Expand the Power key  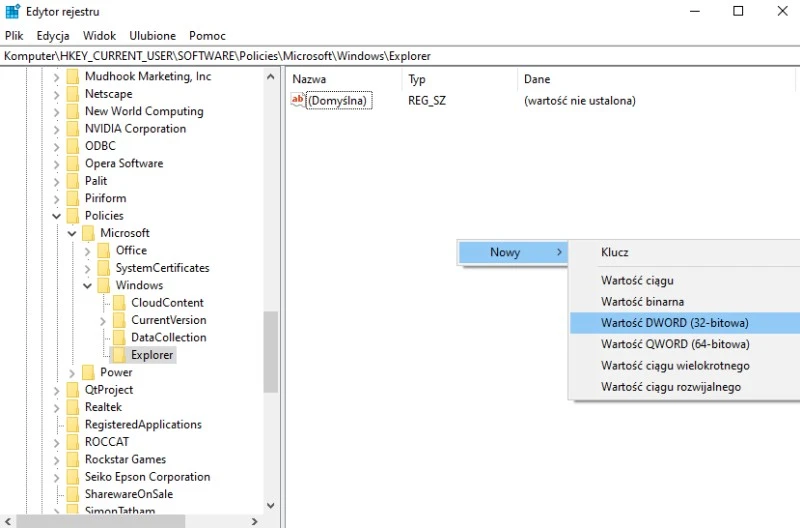[x=72, y=373]
